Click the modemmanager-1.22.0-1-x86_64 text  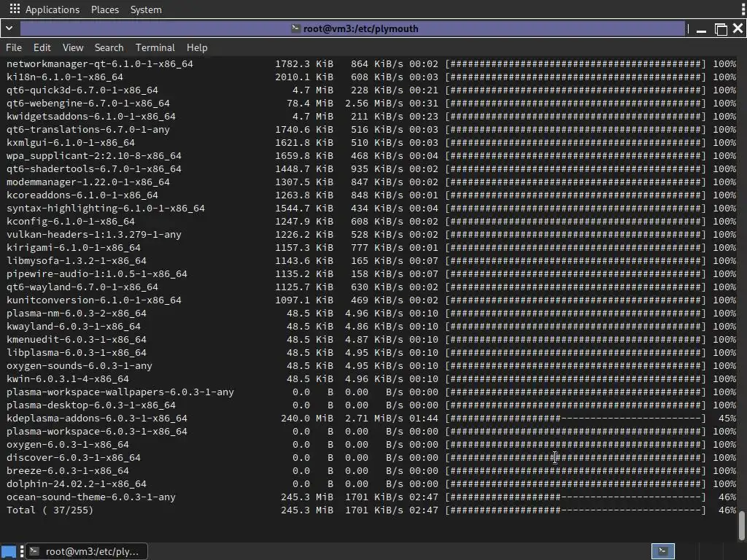point(88,182)
